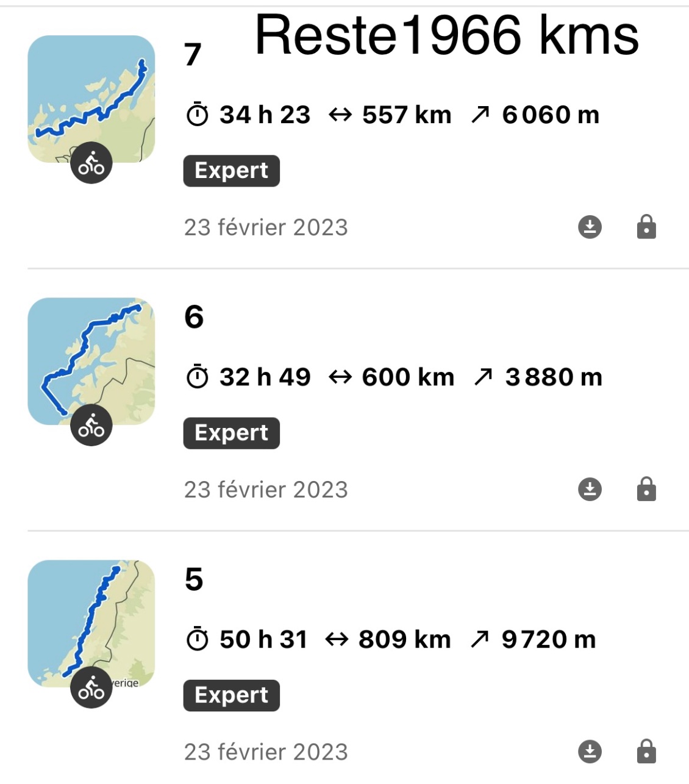Tap Expert badge on 809 km tour
This screenshot has width=689, height=784.
[232, 695]
